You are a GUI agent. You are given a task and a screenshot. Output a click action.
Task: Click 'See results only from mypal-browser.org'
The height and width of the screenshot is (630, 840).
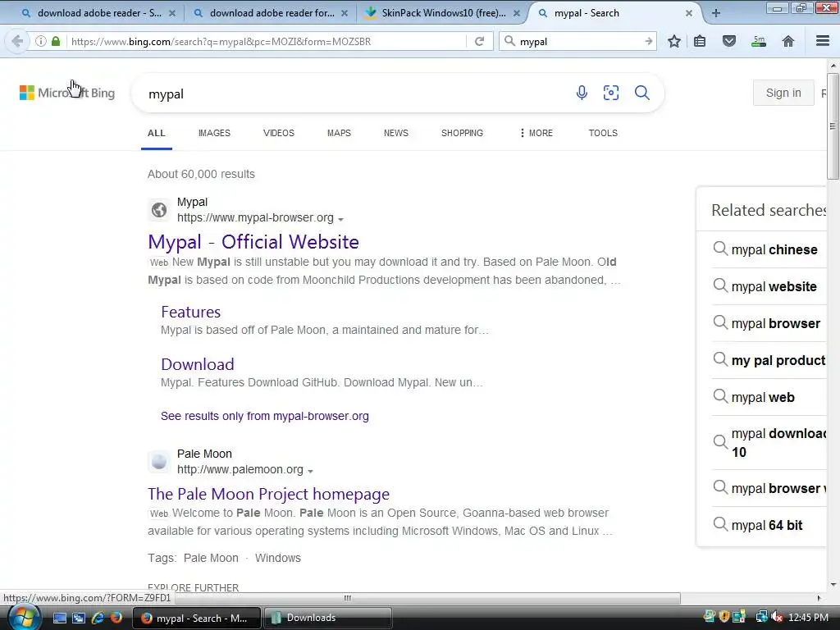click(265, 416)
